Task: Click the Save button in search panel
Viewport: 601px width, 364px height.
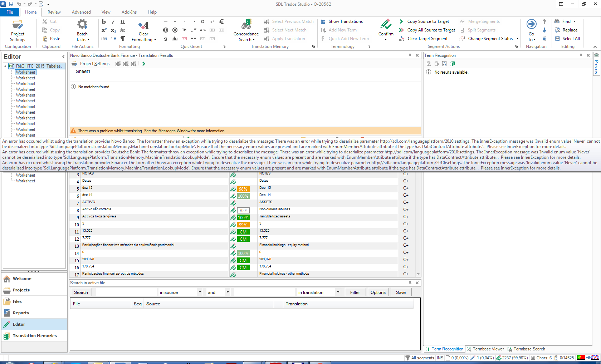Action: click(x=401, y=292)
